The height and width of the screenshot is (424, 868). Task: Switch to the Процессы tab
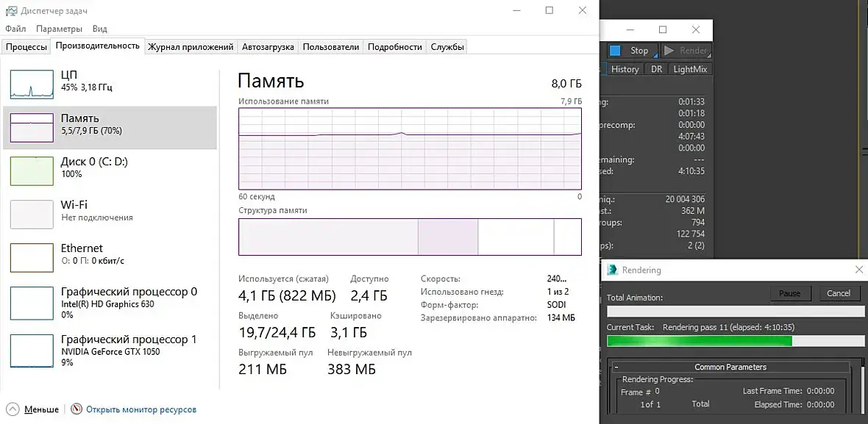[26, 47]
